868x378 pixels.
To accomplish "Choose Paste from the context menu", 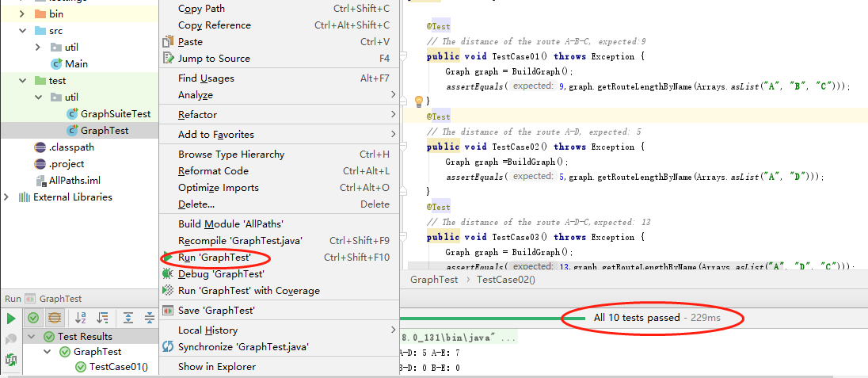I will pyautogui.click(x=279, y=41).
